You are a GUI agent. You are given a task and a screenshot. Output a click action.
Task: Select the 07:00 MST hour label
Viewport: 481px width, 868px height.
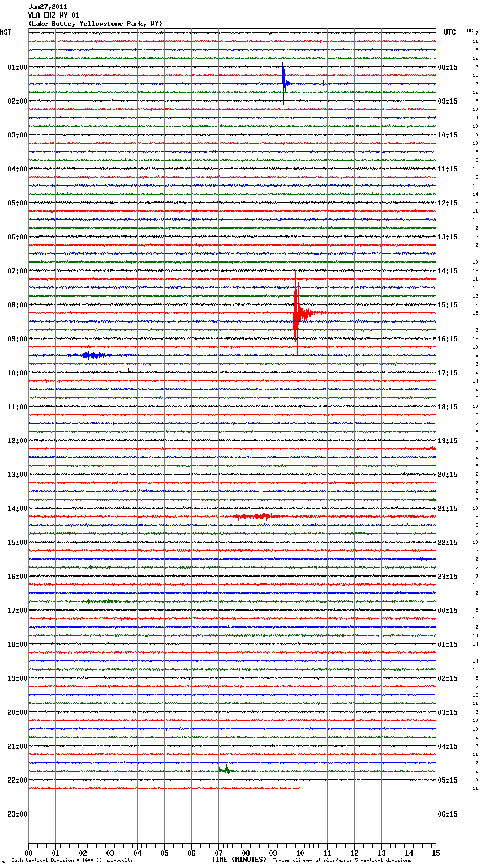pos(18,271)
